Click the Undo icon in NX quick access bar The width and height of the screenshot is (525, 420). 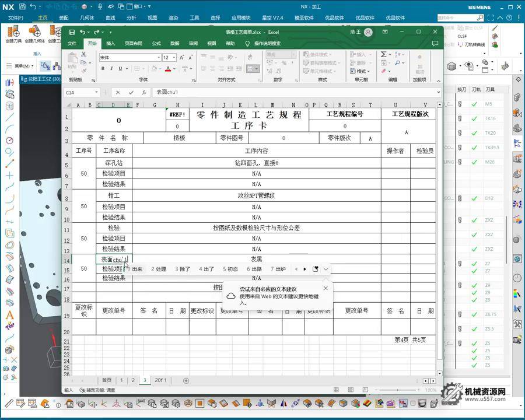33,6
